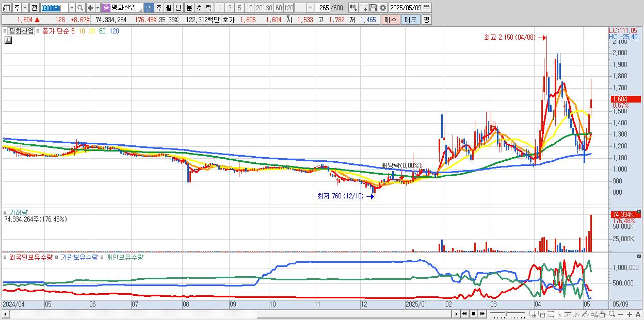The width and height of the screenshot is (644, 320).
Task: Open the data table grid icon
Action: tap(8, 40)
